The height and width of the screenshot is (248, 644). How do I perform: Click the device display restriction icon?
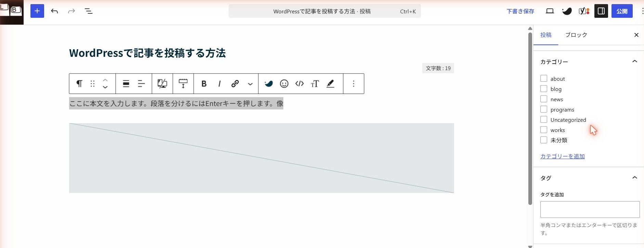point(162,83)
